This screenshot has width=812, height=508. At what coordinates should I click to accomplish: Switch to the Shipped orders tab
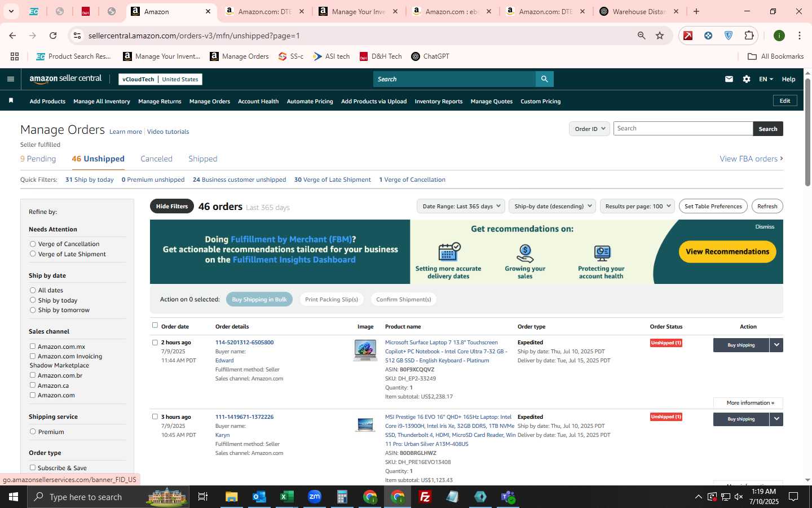coord(203,159)
